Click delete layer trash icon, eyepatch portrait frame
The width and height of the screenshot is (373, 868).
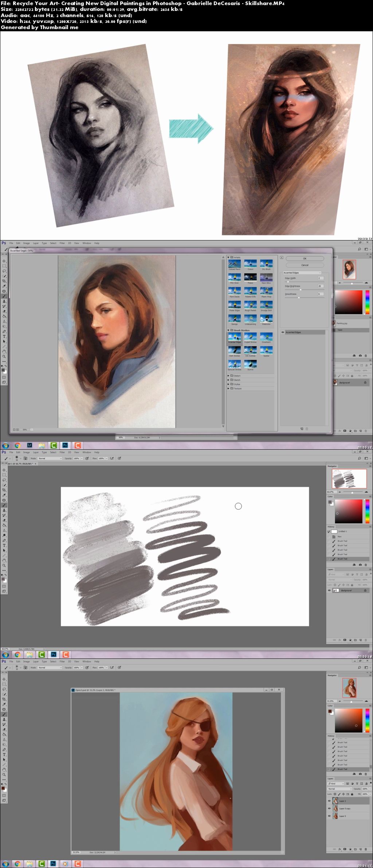[366, 849]
